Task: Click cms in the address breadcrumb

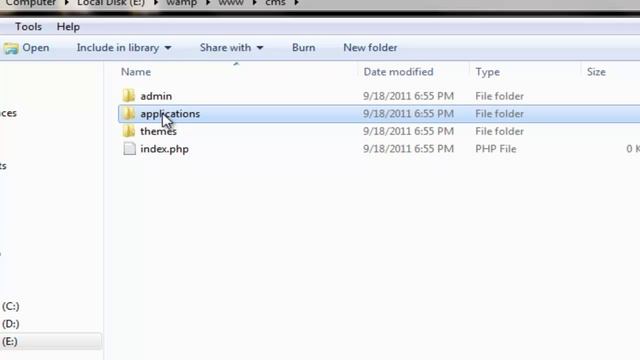Action: (x=275, y=3)
